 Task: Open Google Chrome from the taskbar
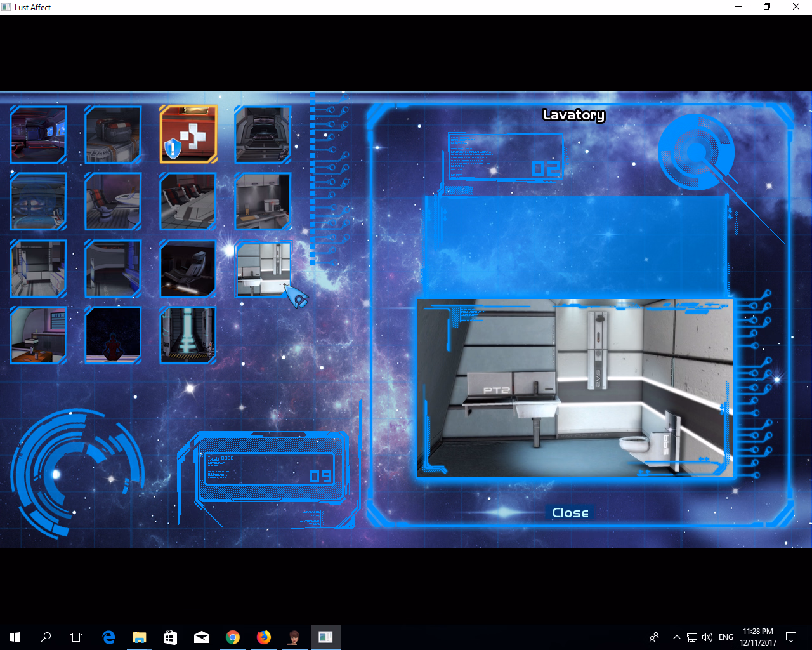click(233, 637)
